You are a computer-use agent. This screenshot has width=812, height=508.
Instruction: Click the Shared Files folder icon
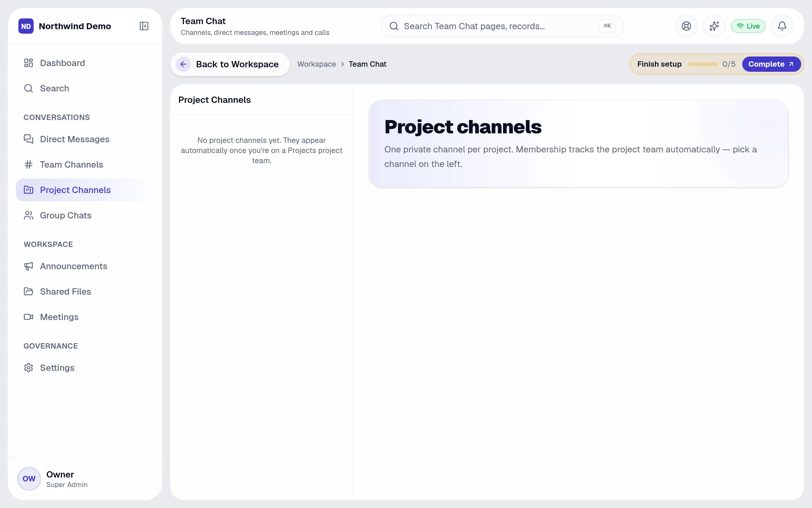(x=29, y=292)
